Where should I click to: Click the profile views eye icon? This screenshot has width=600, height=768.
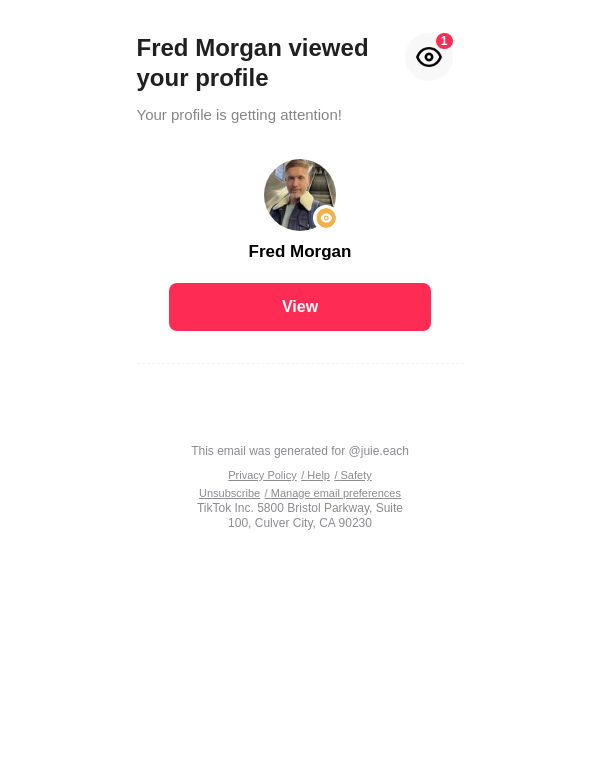coord(428,57)
